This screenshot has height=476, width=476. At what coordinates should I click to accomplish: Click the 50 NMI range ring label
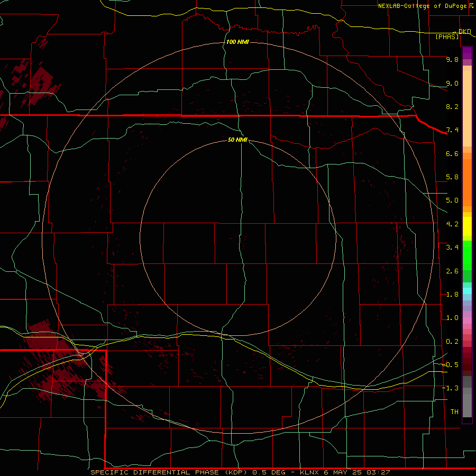click(x=237, y=140)
